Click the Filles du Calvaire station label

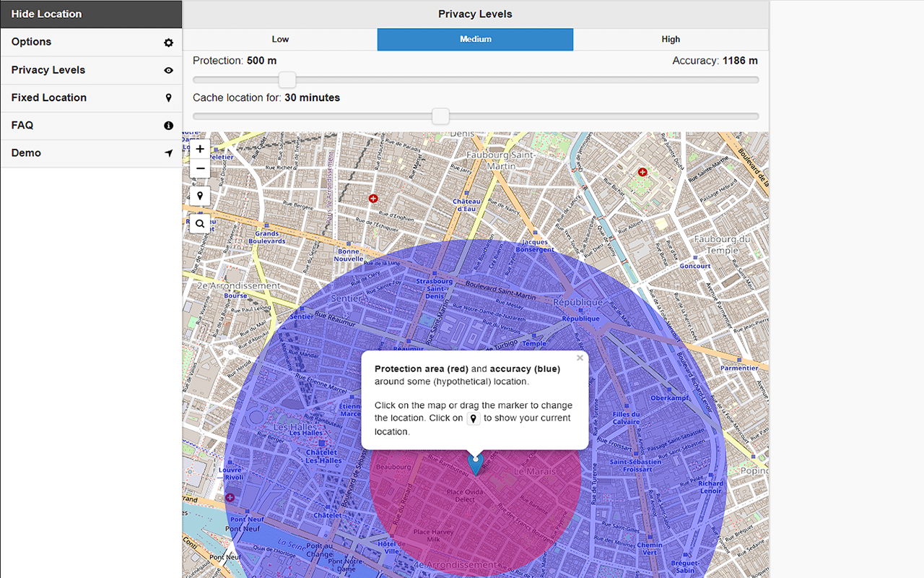(x=626, y=418)
